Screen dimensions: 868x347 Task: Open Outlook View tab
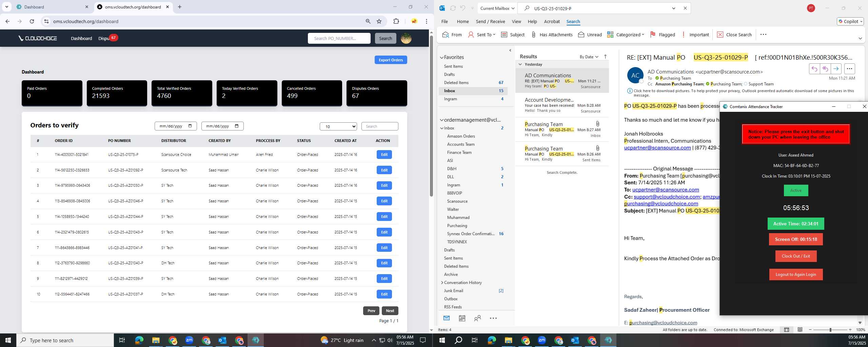[516, 21]
